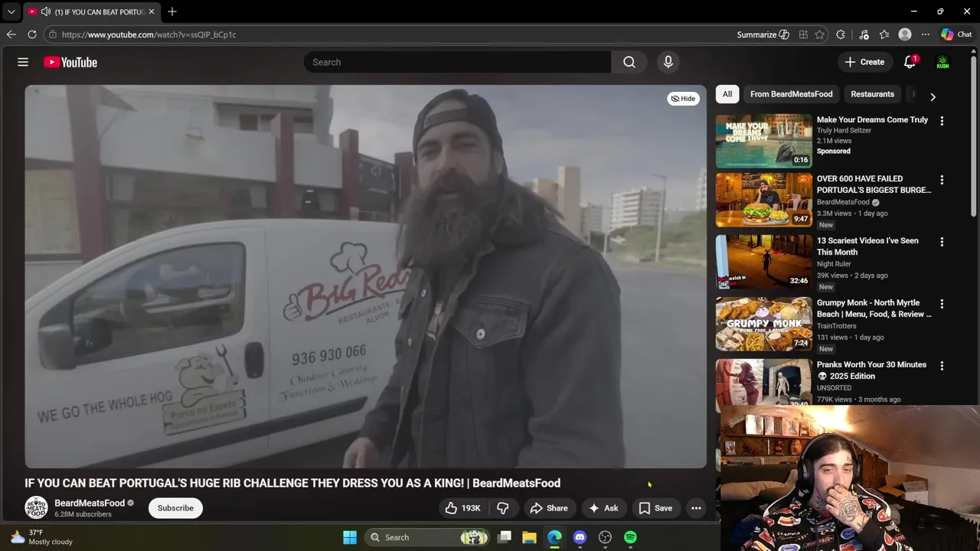Subscribe to BeardMeatsFood channel
This screenshot has height=551, width=980.
175,508
